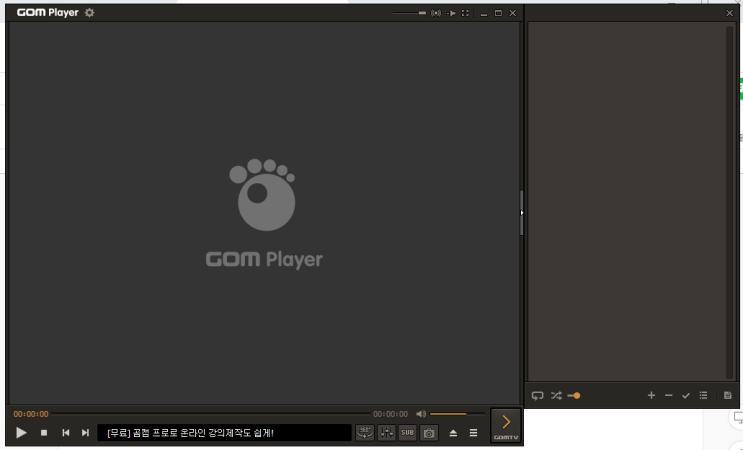The height and width of the screenshot is (450, 743).
Task: Click the playback seek bar
Action: pyautogui.click(x=210, y=414)
